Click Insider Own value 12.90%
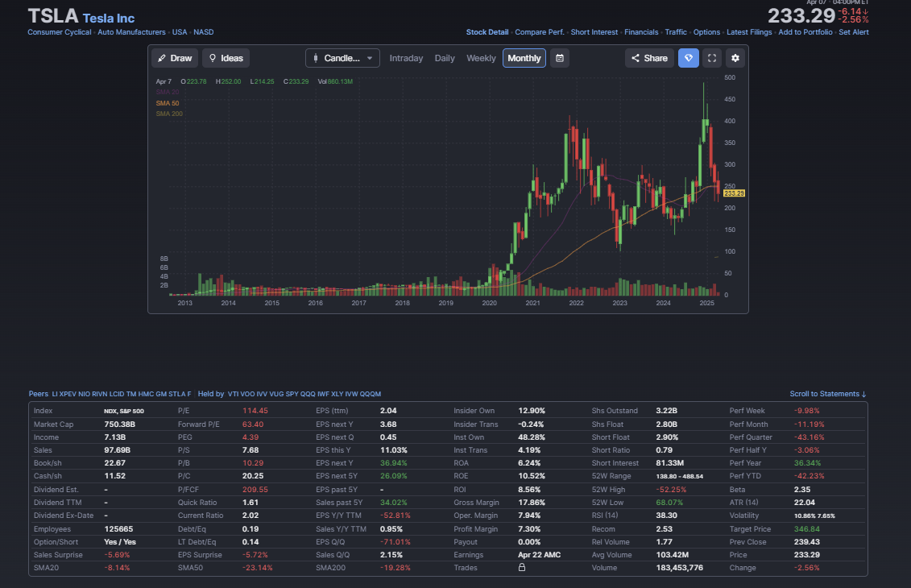The height and width of the screenshot is (588, 911). (532, 410)
